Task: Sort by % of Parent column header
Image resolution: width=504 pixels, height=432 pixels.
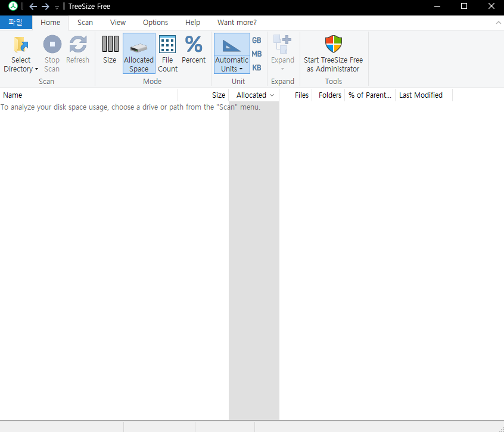Action: point(370,95)
